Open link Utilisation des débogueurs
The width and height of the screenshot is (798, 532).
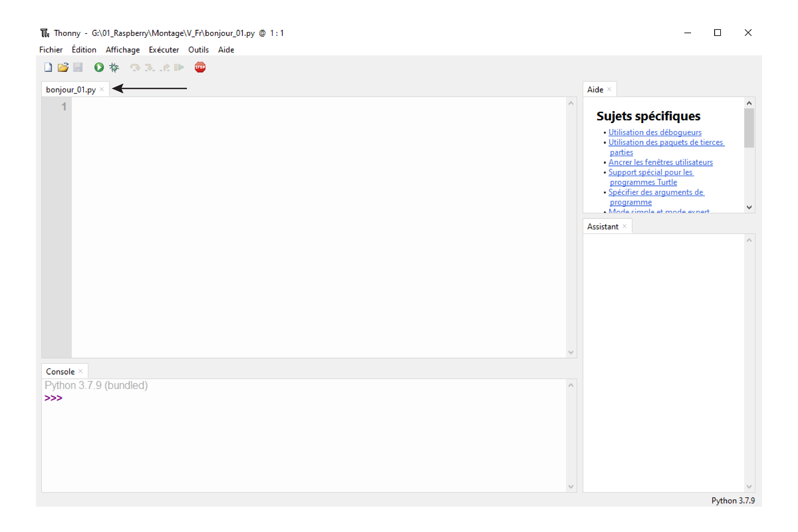pos(655,132)
